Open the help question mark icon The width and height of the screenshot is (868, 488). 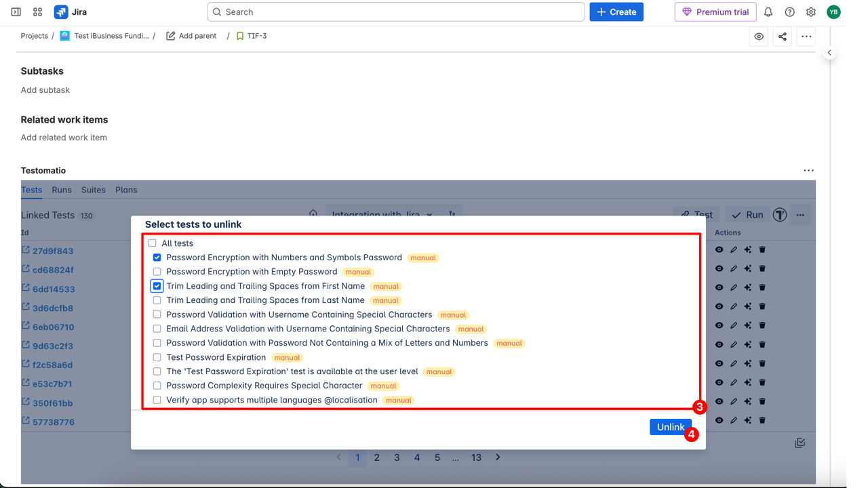(x=791, y=12)
